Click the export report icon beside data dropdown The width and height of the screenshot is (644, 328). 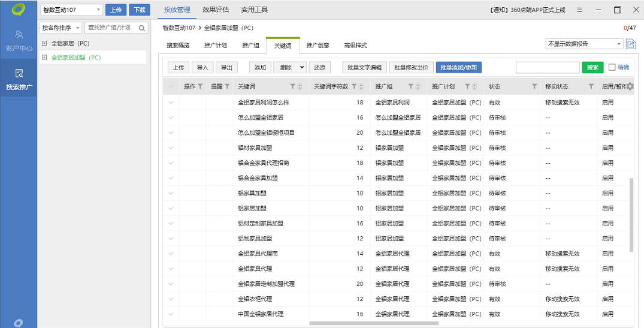pos(631,44)
